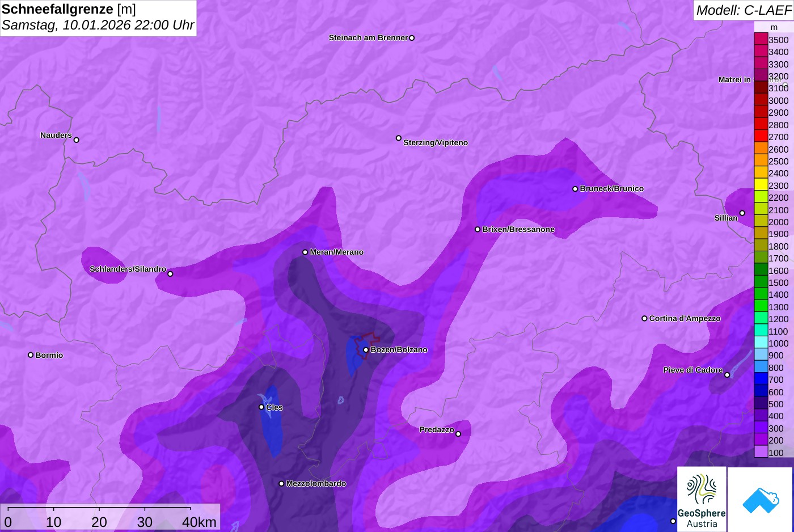
Task: Select the Cortina d'Ampezzo location marker
Action: [644, 319]
